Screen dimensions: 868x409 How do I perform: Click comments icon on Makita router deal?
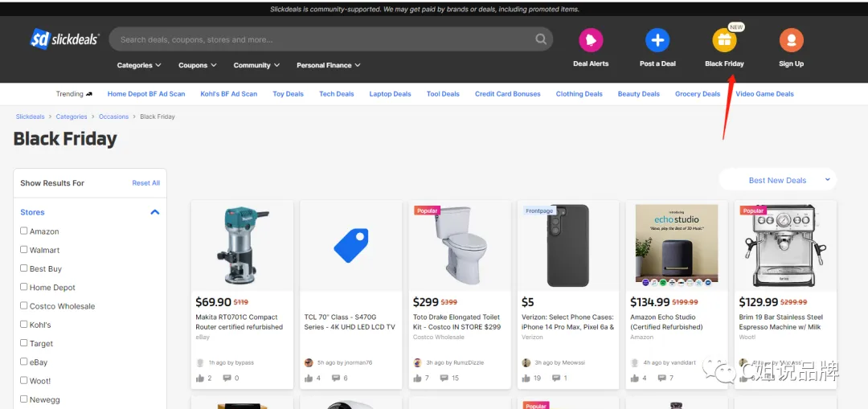click(x=227, y=378)
